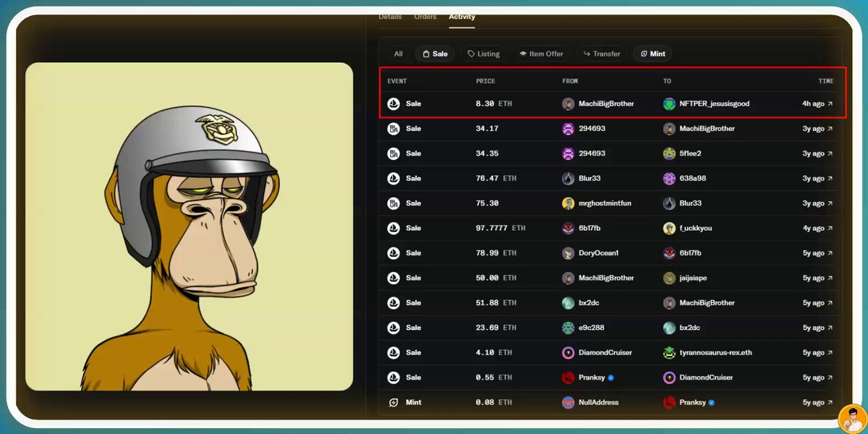Click MachiBigBrother's avatar in the 8.30 ETH row
868x434 pixels.
569,103
